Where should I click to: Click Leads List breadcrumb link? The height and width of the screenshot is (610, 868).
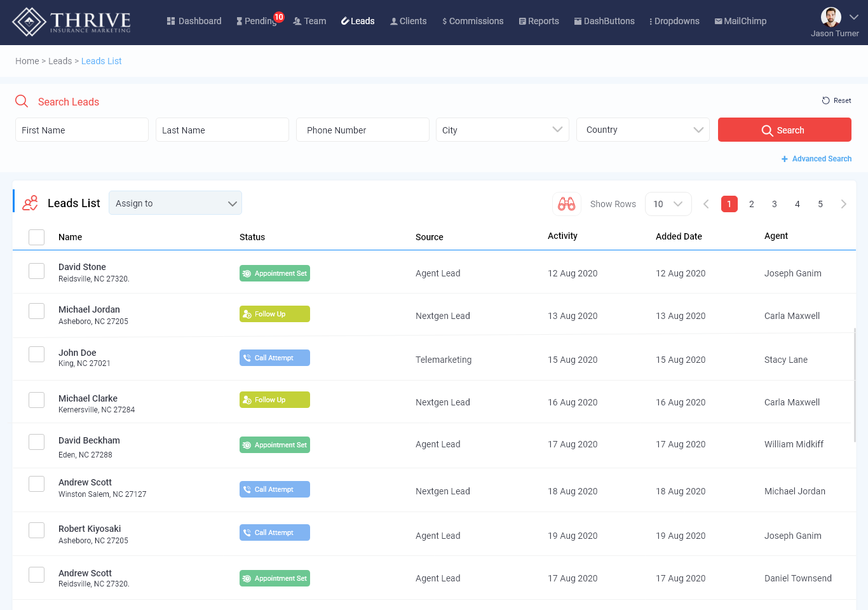tap(102, 61)
